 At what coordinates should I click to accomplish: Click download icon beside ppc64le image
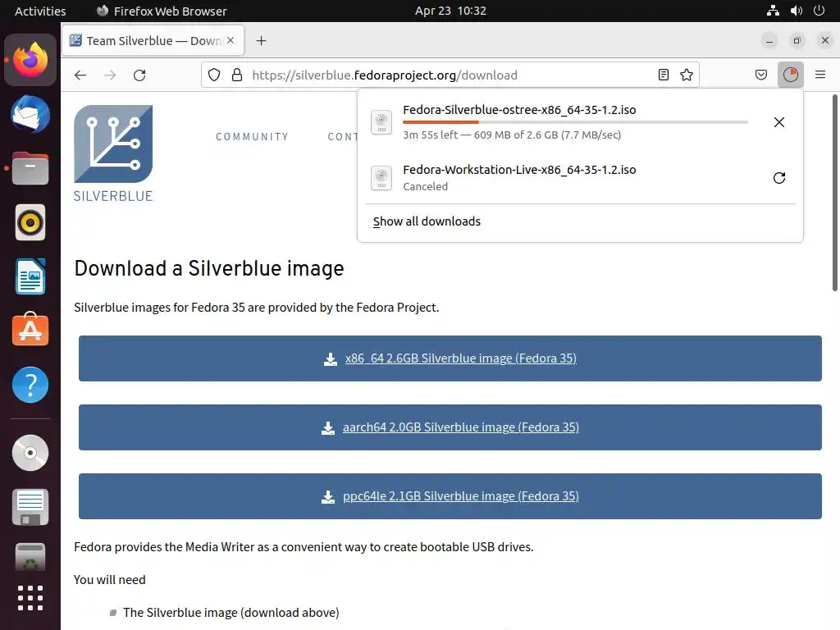(328, 496)
